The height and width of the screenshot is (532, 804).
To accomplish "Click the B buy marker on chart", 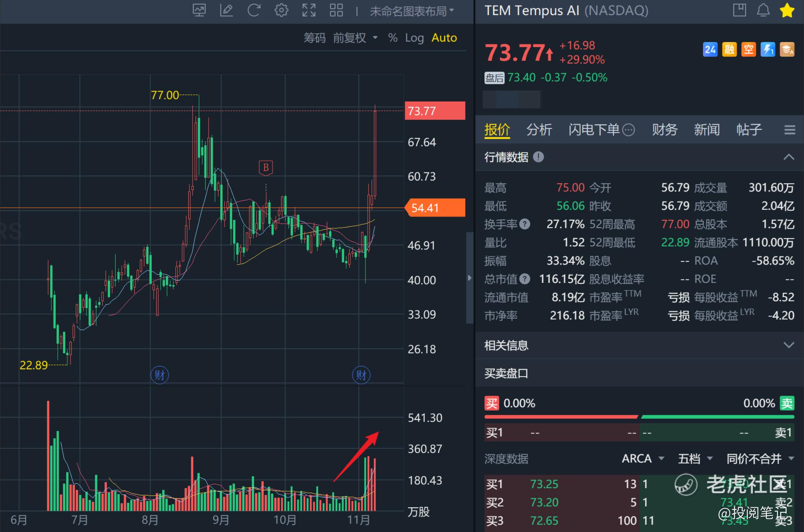I will (266, 168).
